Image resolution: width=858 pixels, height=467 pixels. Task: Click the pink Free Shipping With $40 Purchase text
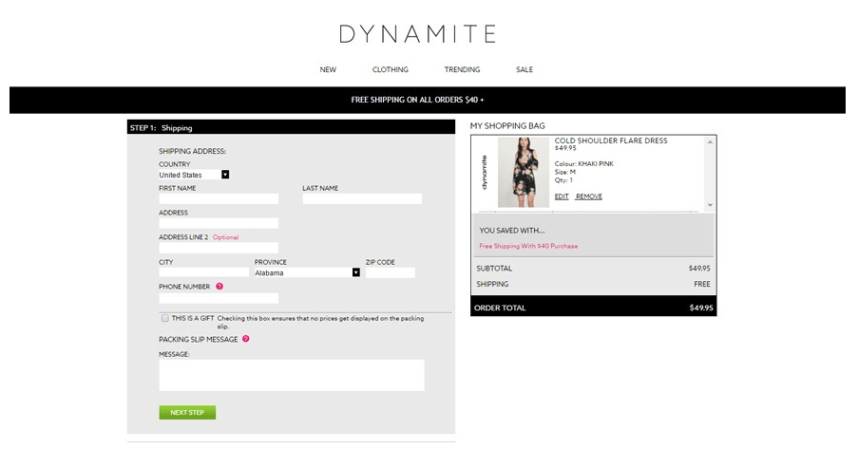click(528, 246)
